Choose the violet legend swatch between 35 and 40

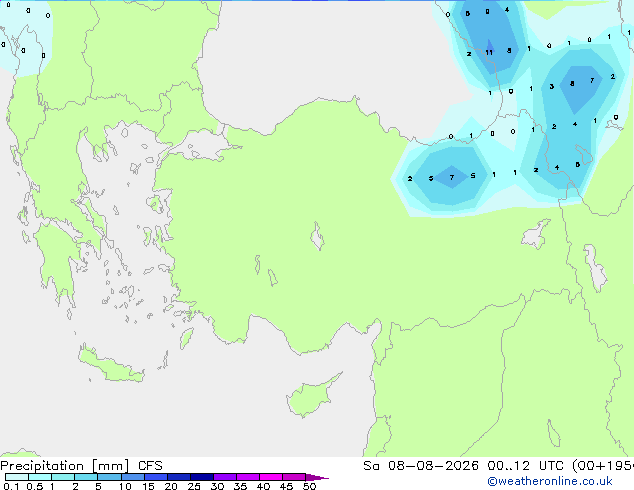[248, 477]
